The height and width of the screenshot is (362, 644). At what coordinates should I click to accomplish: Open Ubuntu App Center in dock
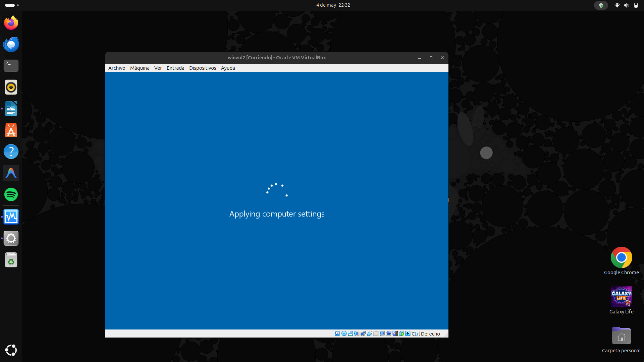pos(11,130)
